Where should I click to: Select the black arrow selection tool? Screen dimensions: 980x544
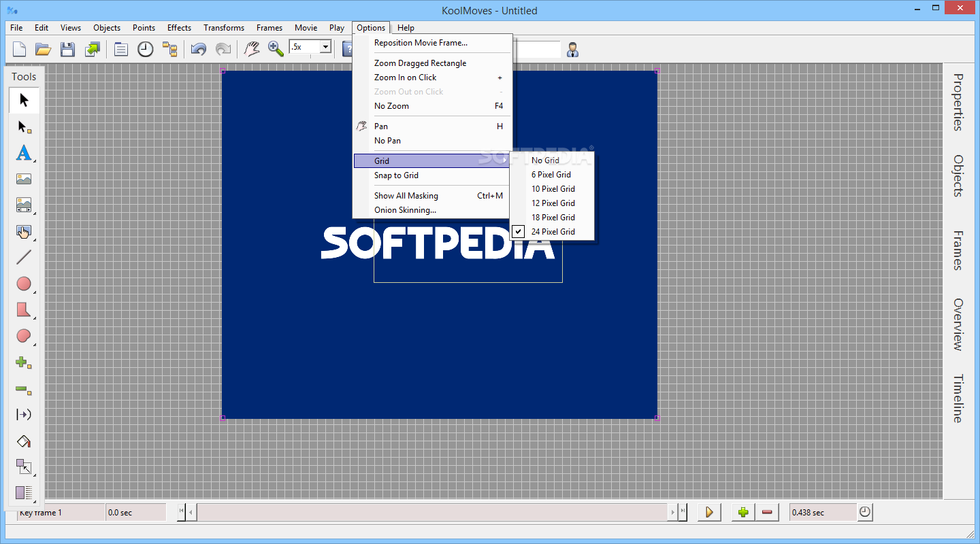[24, 101]
